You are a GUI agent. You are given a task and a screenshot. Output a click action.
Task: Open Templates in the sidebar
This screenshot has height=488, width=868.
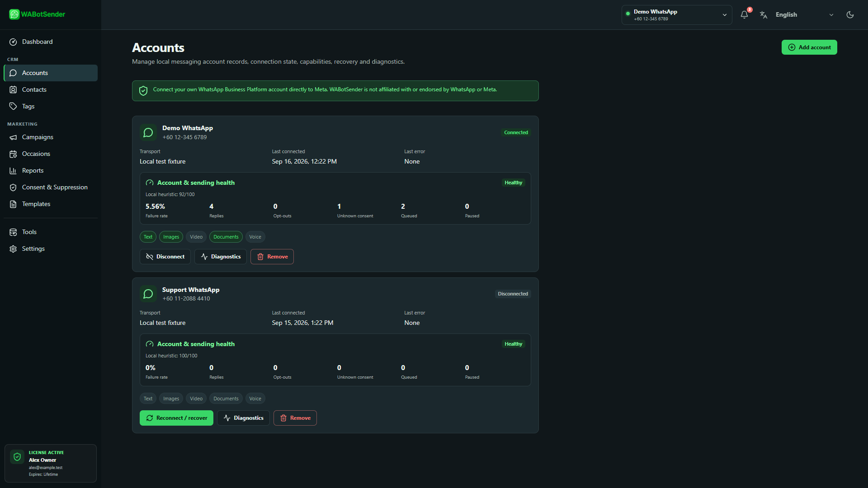coord(51,204)
